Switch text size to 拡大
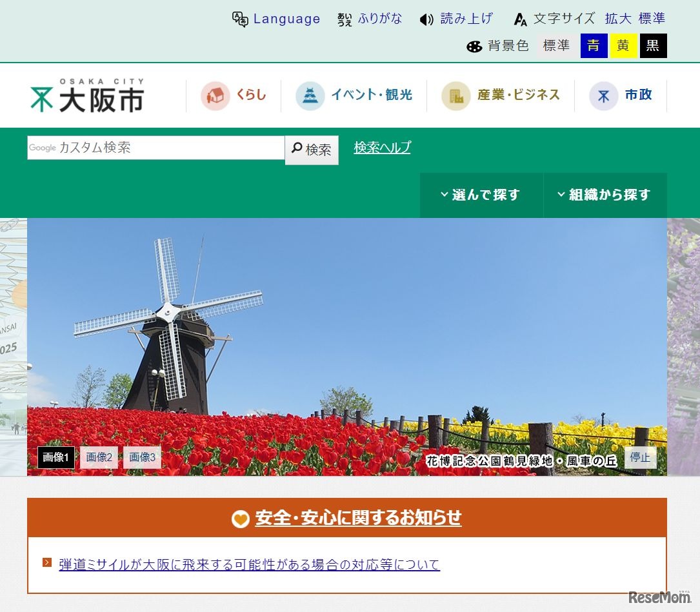 pos(617,19)
